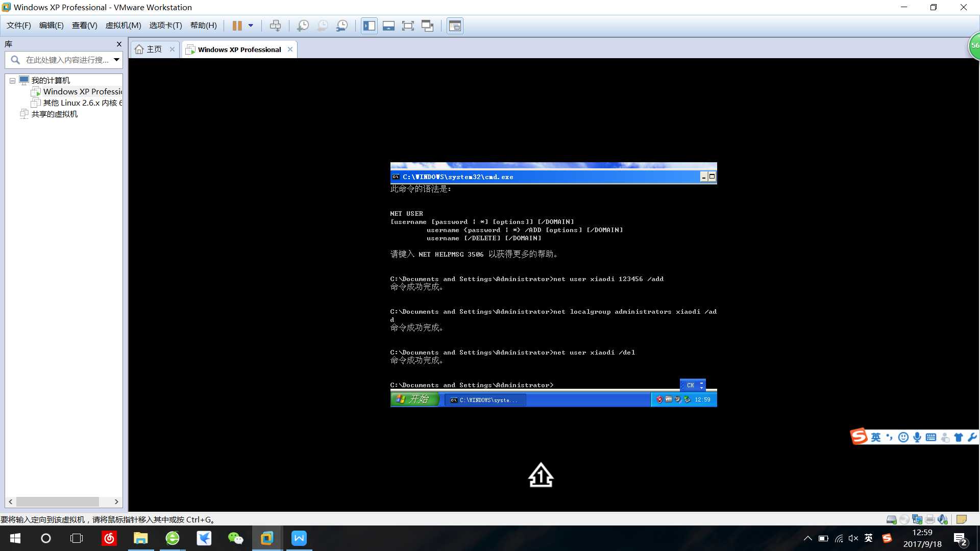Expand the 共享的虚拟机 tree node
The width and height of the screenshot is (980, 551).
tap(12, 114)
